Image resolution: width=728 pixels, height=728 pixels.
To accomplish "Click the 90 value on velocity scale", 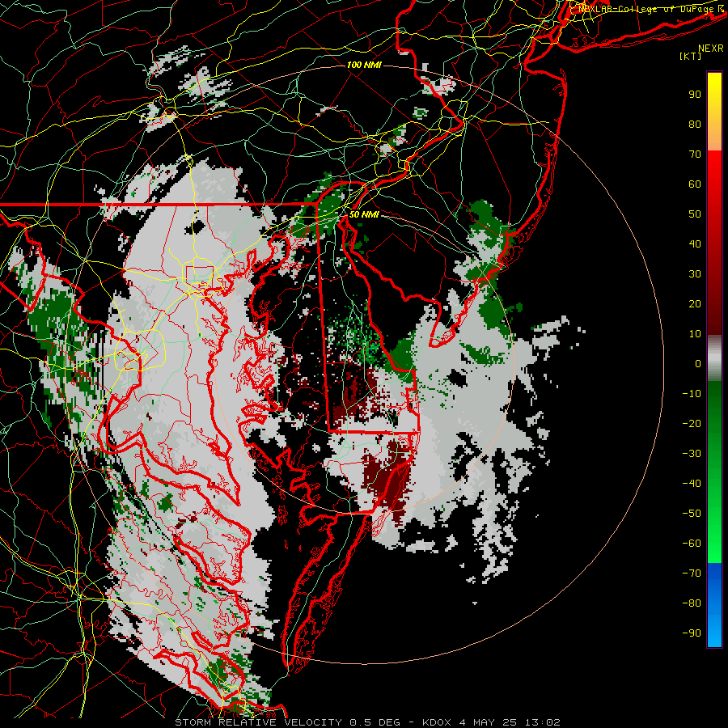I will [x=695, y=95].
